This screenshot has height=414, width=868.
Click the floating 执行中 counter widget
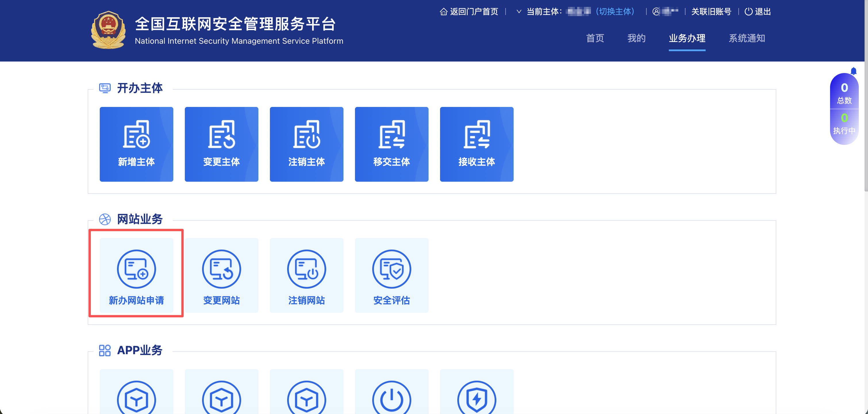844,125
